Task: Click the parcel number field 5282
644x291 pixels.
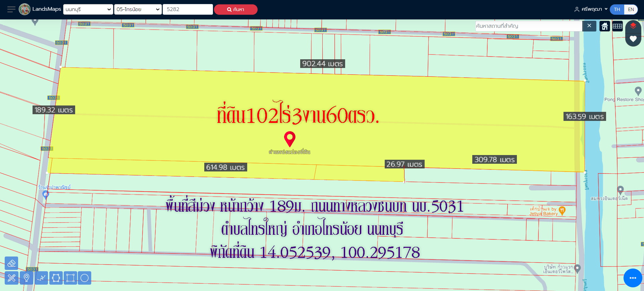Action: pyautogui.click(x=187, y=9)
